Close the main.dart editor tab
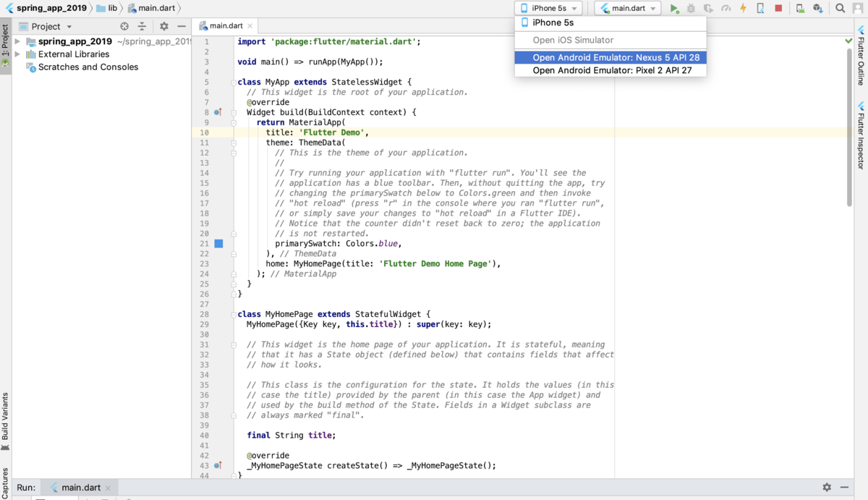This screenshot has height=500, width=868. point(251,26)
